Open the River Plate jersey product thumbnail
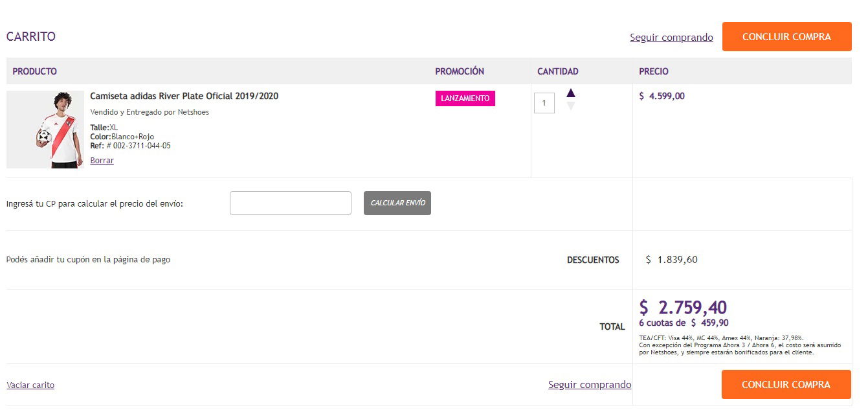The height and width of the screenshot is (412, 868). tap(45, 130)
